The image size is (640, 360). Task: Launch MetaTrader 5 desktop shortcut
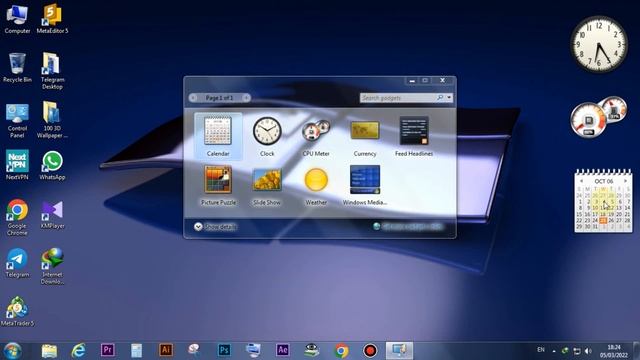coord(17,311)
